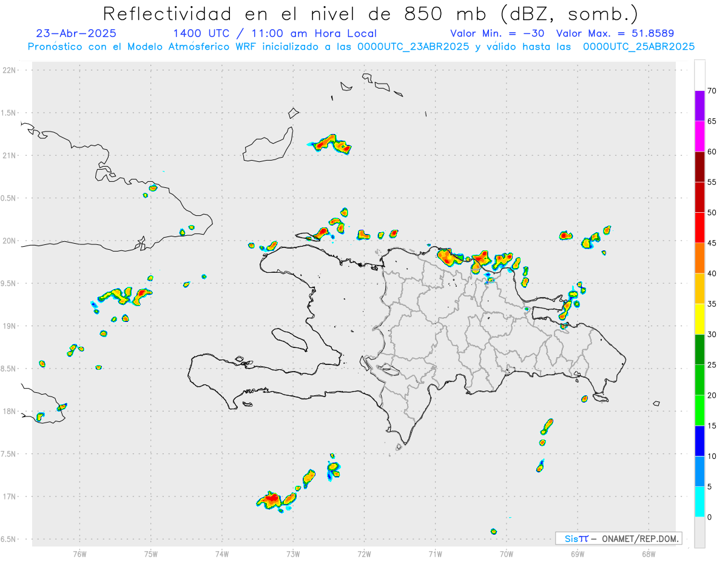
Task: Click Mona island near 68W
Action: click(x=656, y=403)
